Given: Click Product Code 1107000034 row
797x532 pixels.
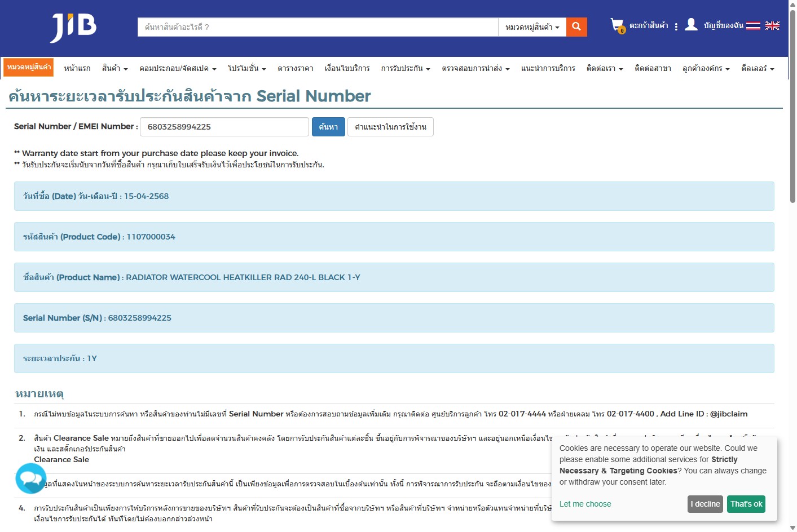Looking at the screenshot, I should (x=394, y=237).
